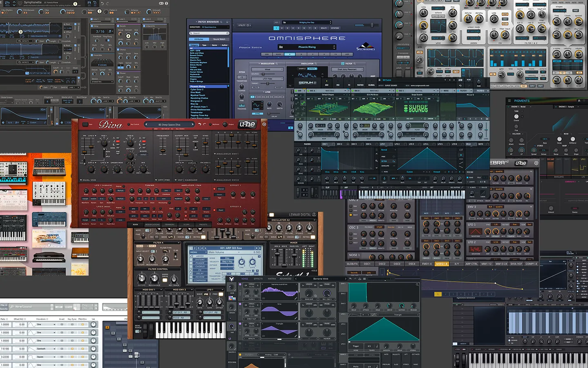Toggle Effect 1 power in Diva
Image resolution: width=588 pixels, height=368 pixels.
(214, 189)
